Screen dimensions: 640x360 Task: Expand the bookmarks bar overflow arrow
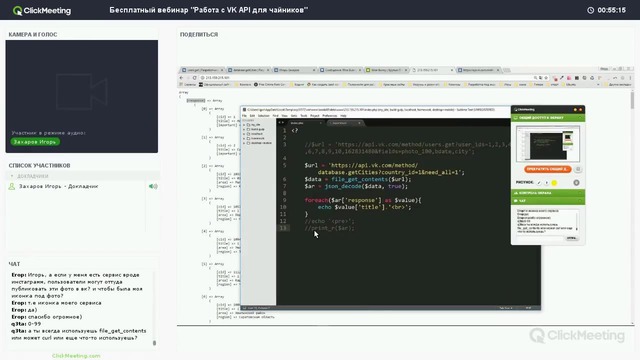click(598, 84)
